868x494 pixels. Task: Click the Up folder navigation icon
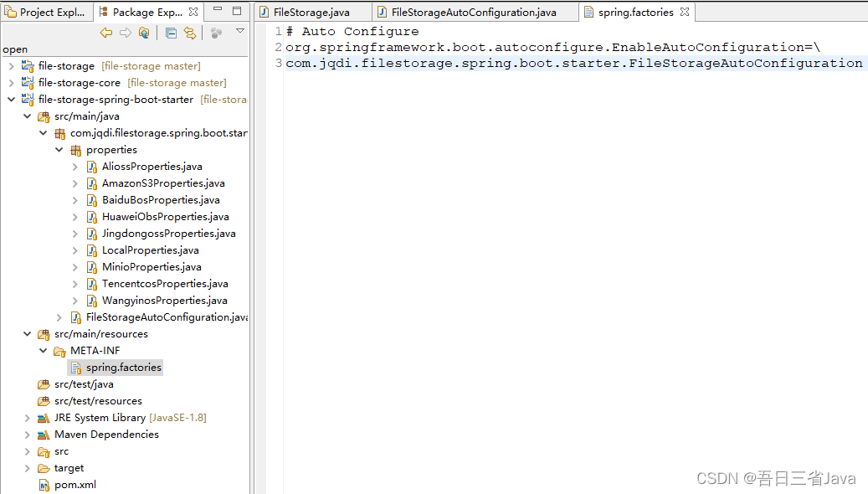(142, 32)
